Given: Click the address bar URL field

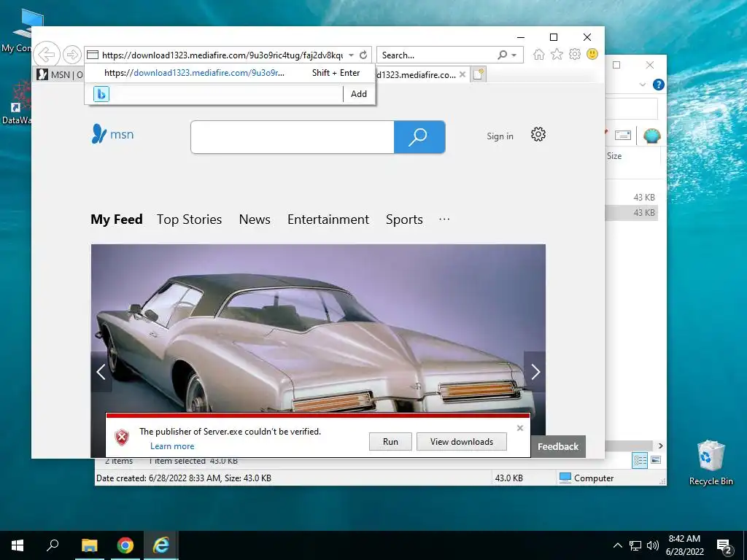Looking at the screenshot, I should point(222,55).
